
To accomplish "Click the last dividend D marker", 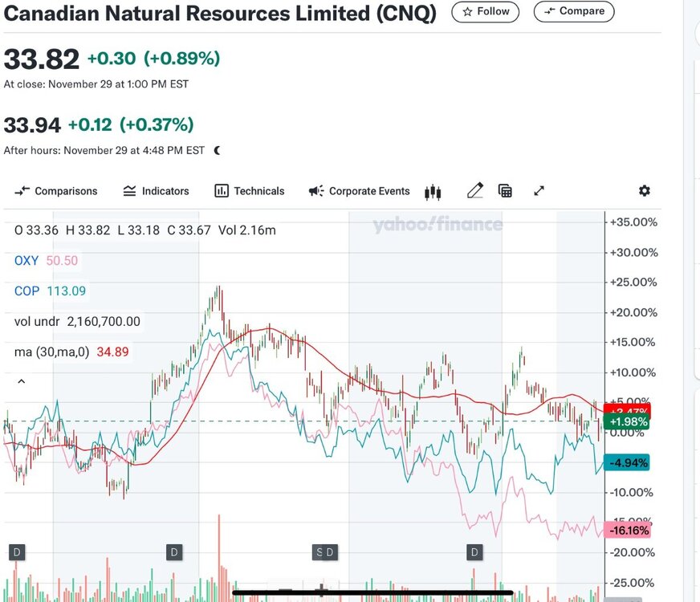I will (474, 552).
